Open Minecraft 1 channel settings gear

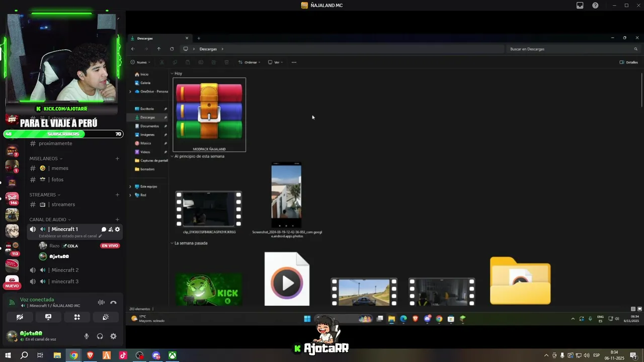tap(117, 229)
